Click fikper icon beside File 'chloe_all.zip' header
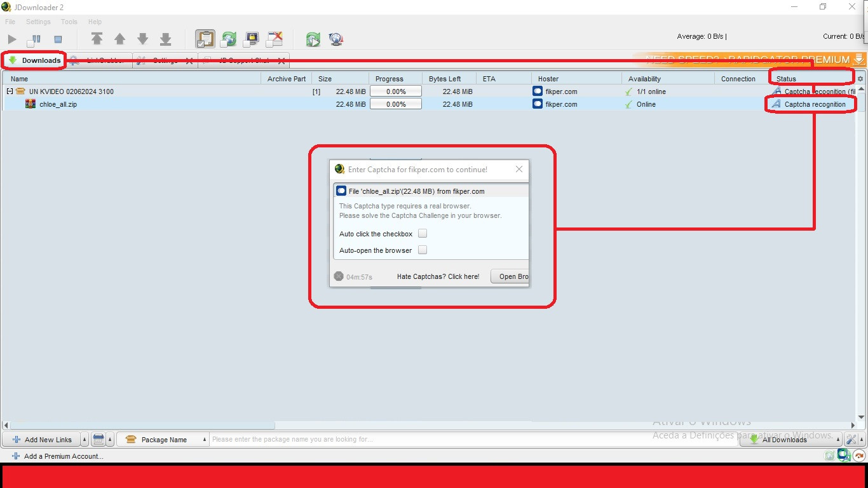 point(341,191)
